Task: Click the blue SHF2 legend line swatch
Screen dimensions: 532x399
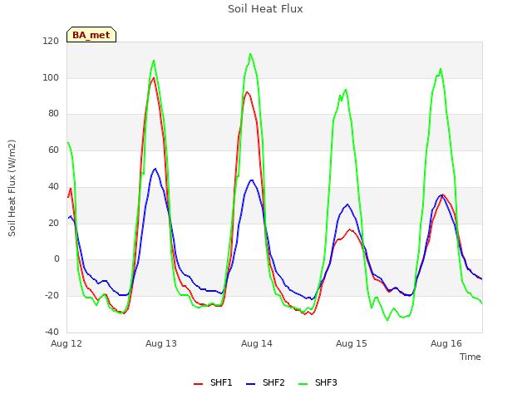Action: click(x=250, y=384)
